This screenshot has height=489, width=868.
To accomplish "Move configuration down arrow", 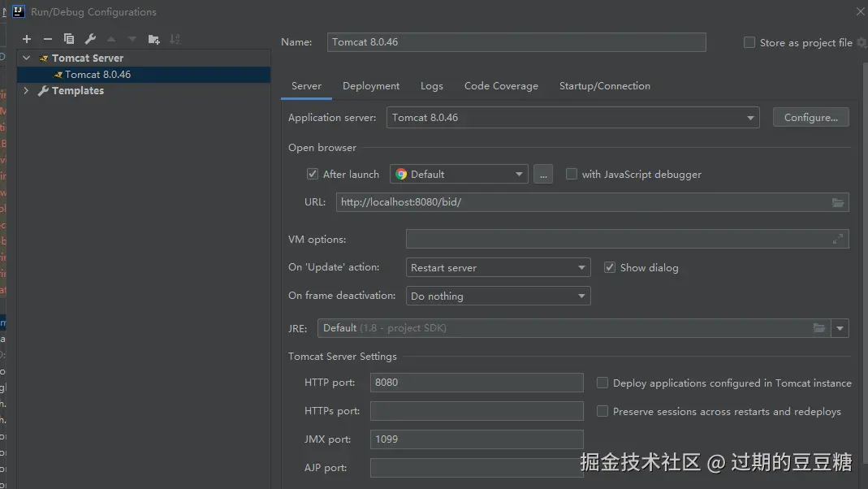I will pyautogui.click(x=132, y=39).
